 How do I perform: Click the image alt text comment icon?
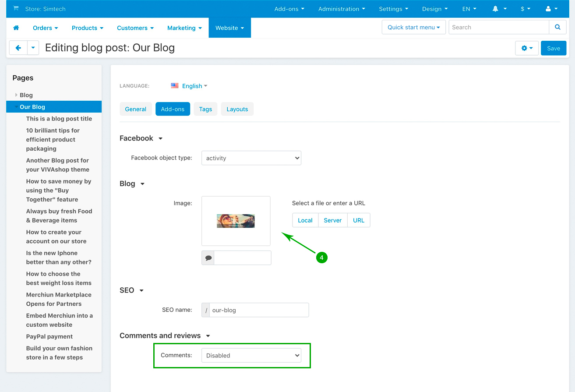[x=208, y=258]
